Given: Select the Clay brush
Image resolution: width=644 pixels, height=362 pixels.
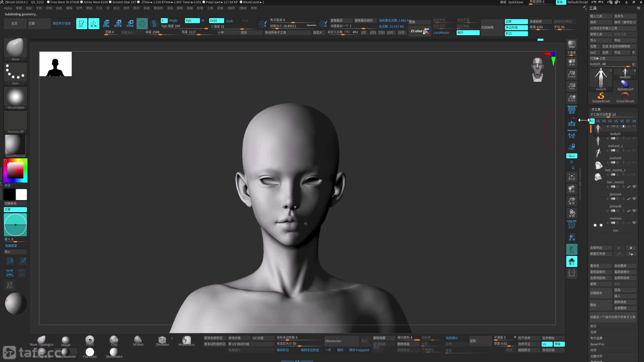Looking at the screenshot, I should [114, 341].
